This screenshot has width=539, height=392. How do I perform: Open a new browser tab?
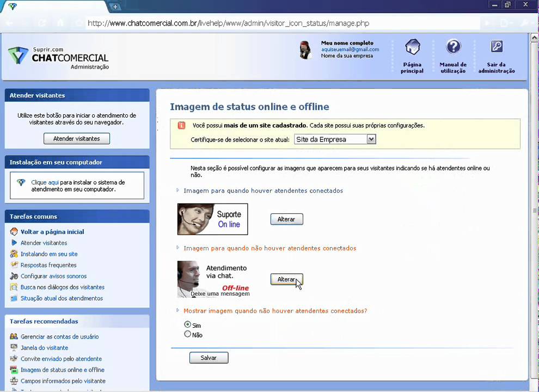tap(115, 7)
